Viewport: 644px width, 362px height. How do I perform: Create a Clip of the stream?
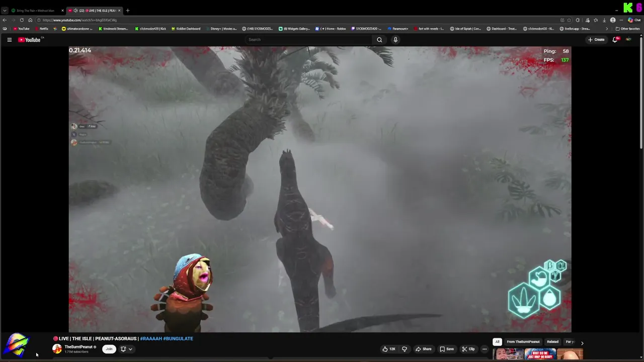tap(468, 349)
